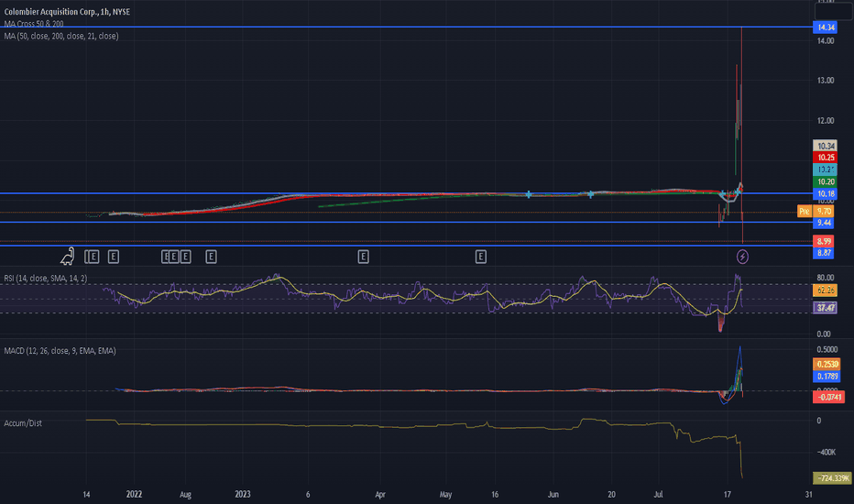Viewport: 854px width, 504px height.
Task: Click the 10.18 blue price label
Action: [826, 194]
